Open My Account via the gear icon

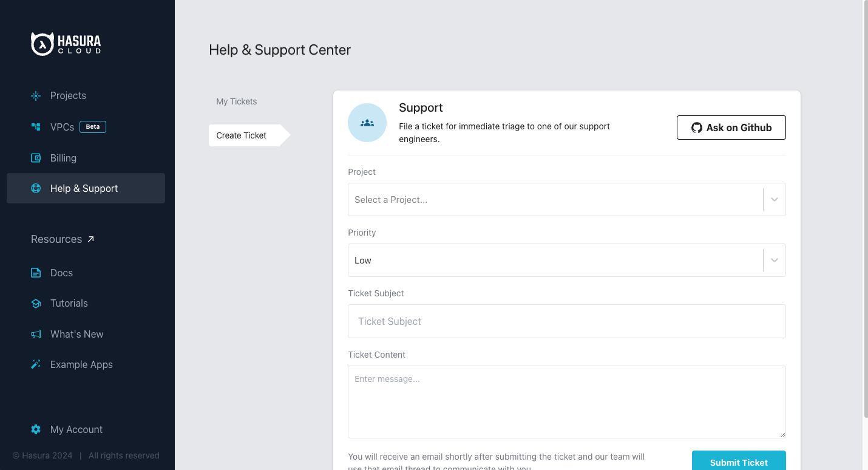coord(35,429)
